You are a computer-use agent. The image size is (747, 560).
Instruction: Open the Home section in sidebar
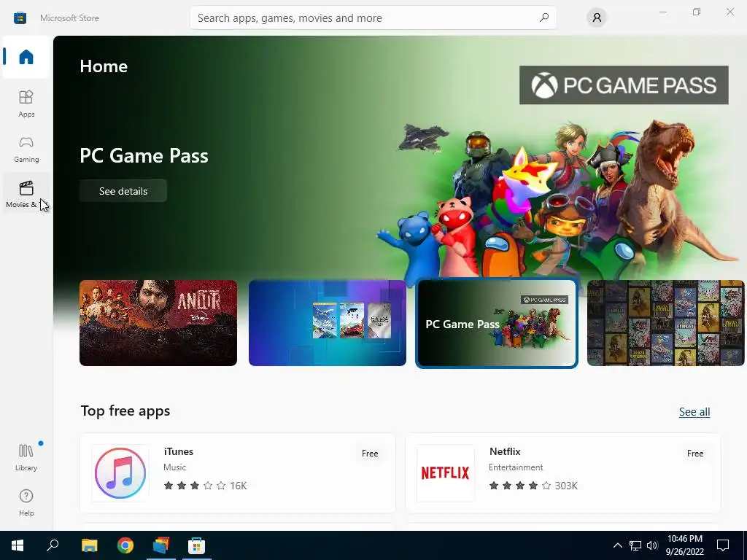pyautogui.click(x=26, y=57)
